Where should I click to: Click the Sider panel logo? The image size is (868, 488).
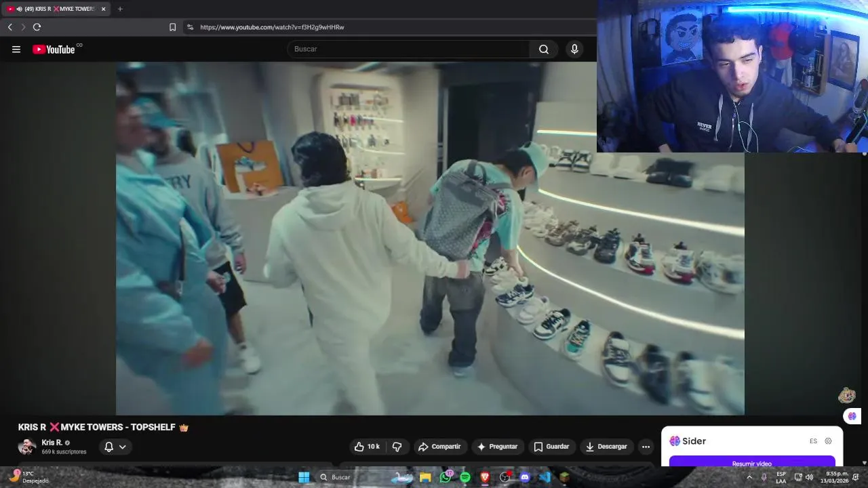click(x=688, y=441)
